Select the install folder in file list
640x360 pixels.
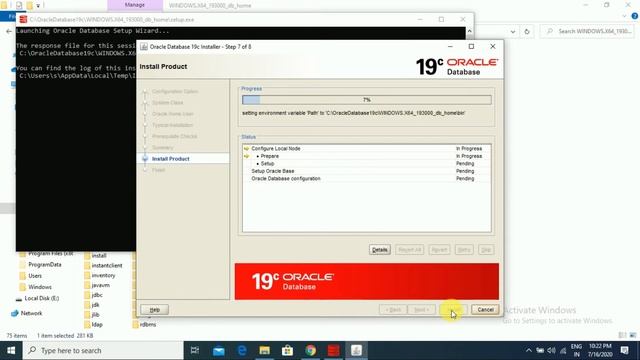99,256
